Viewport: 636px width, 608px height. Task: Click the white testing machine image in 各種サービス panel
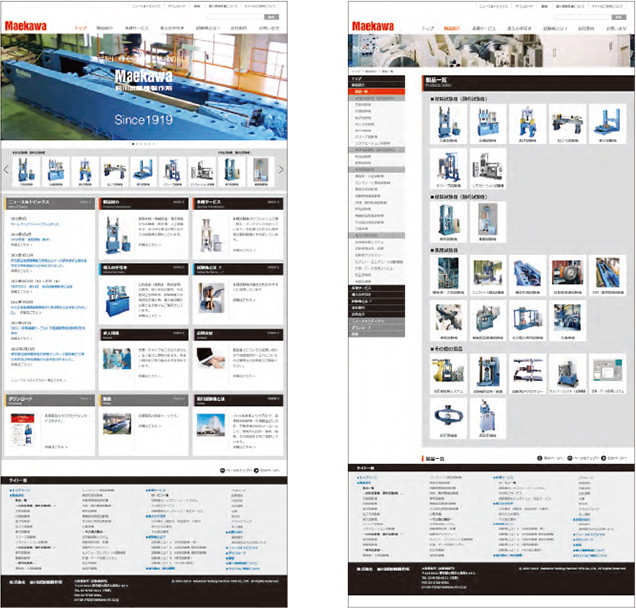(x=211, y=235)
